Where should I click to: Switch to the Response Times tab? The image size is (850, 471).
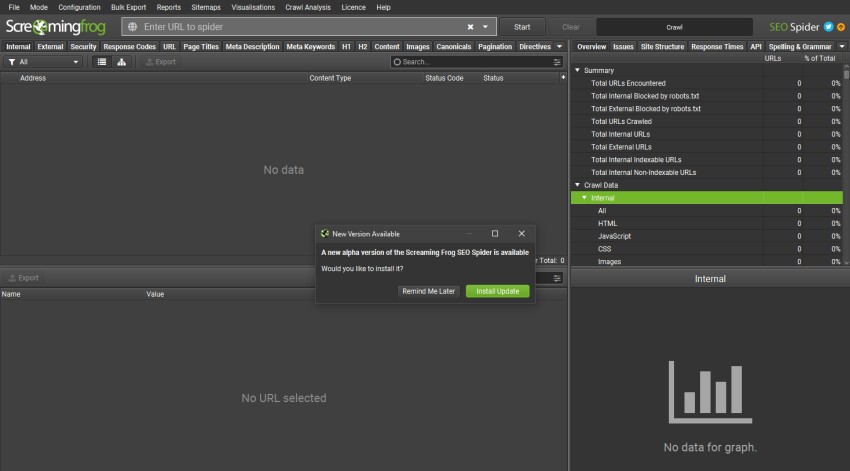point(717,47)
